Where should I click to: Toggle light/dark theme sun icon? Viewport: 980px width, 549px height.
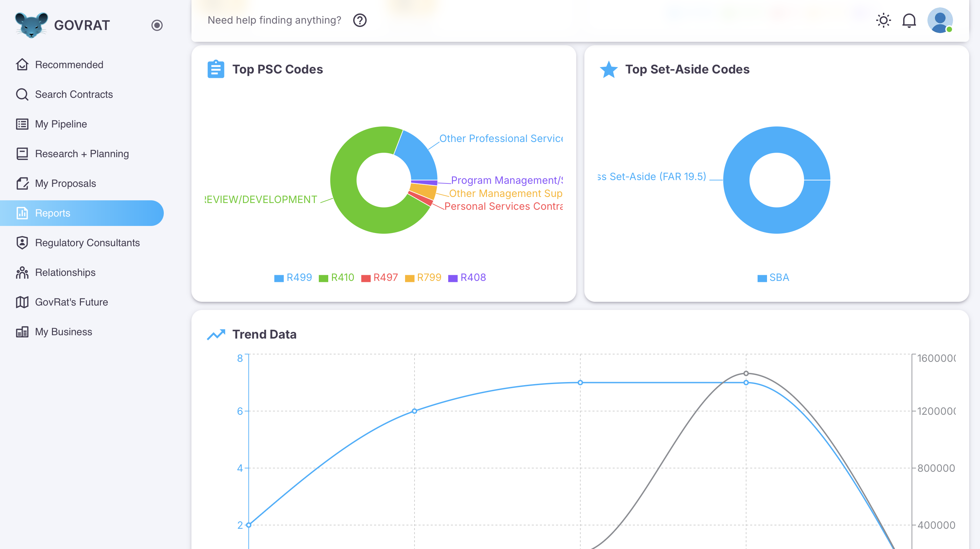(x=883, y=20)
